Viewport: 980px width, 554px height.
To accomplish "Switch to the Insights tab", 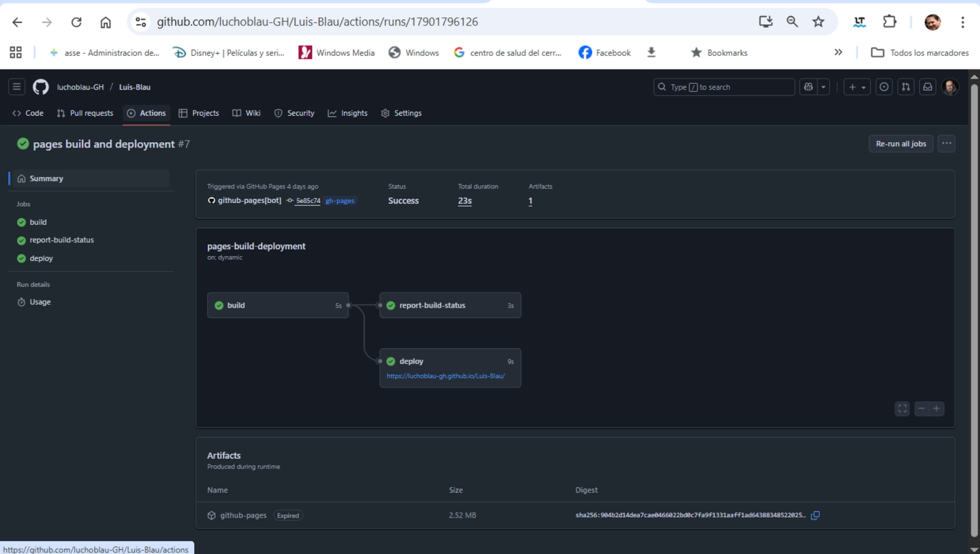I will click(x=348, y=113).
